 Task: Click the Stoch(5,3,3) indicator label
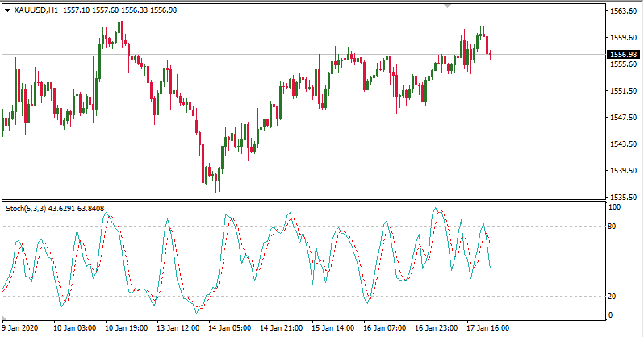(x=27, y=209)
